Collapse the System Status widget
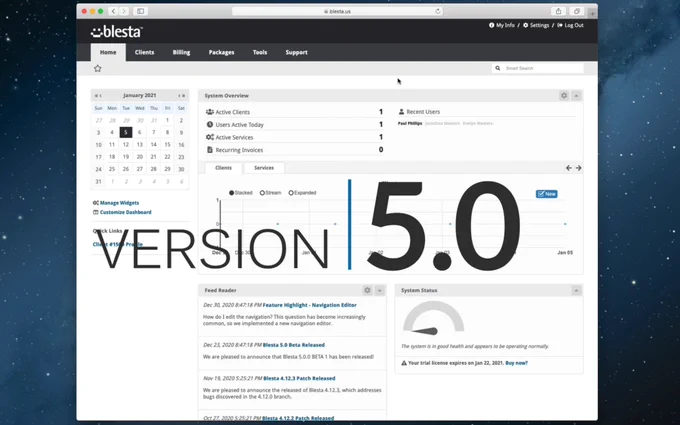The image size is (680, 425). 576,290
